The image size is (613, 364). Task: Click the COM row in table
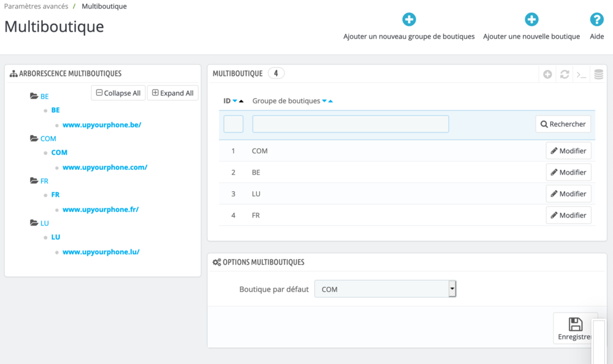tap(407, 151)
